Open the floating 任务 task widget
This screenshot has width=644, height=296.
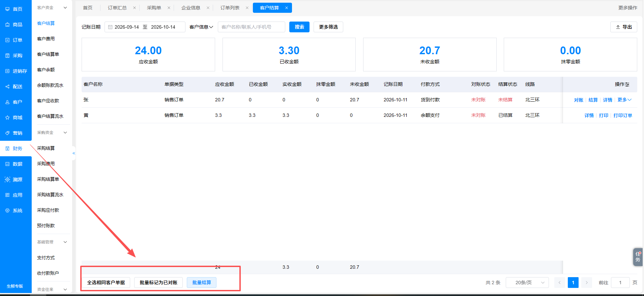click(x=638, y=257)
